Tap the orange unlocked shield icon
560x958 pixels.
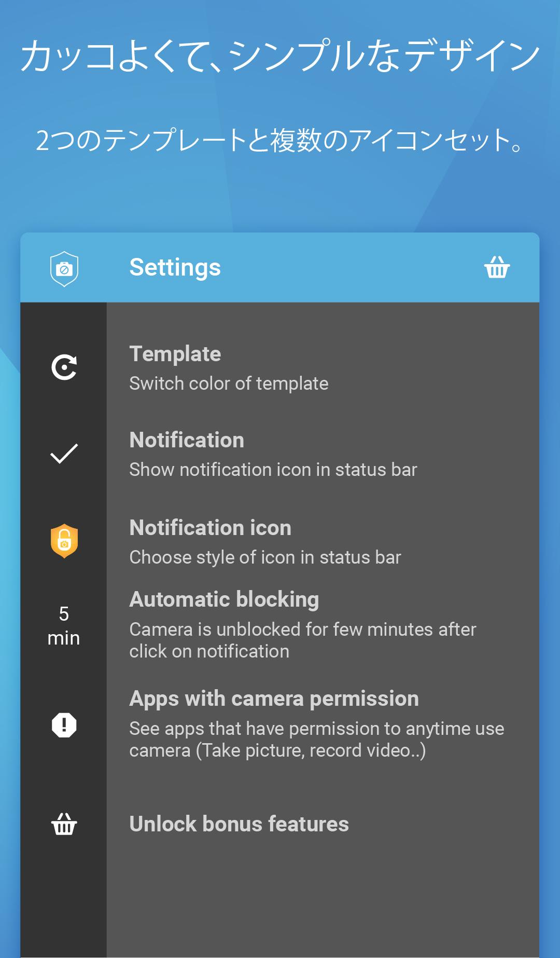pyautogui.click(x=64, y=541)
